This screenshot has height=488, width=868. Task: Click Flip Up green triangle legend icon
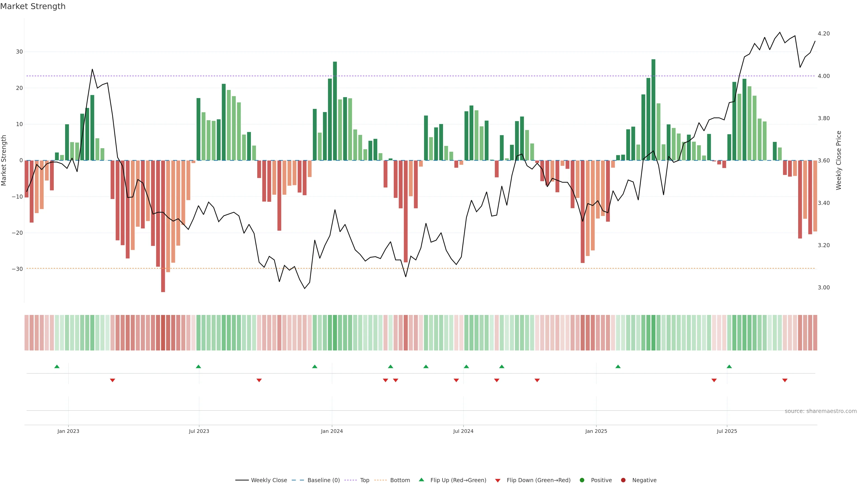[421, 480]
